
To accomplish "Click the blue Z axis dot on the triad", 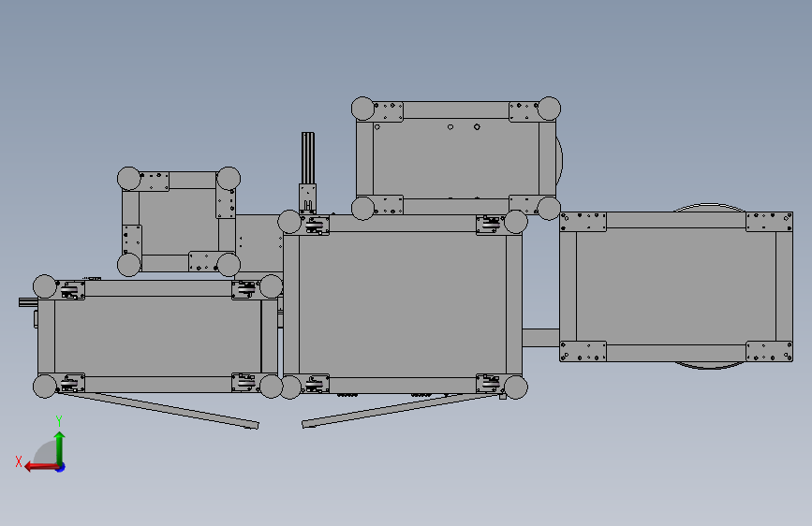I will (61, 467).
